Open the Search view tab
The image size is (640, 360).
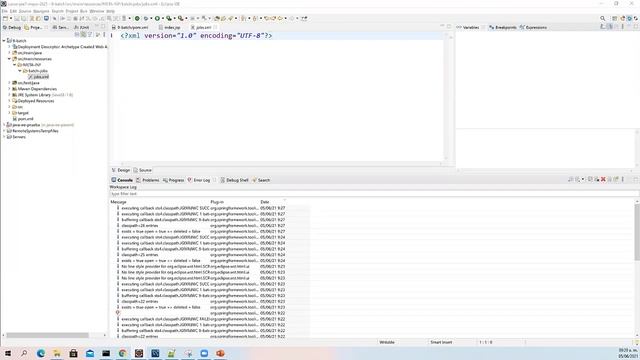point(261,180)
